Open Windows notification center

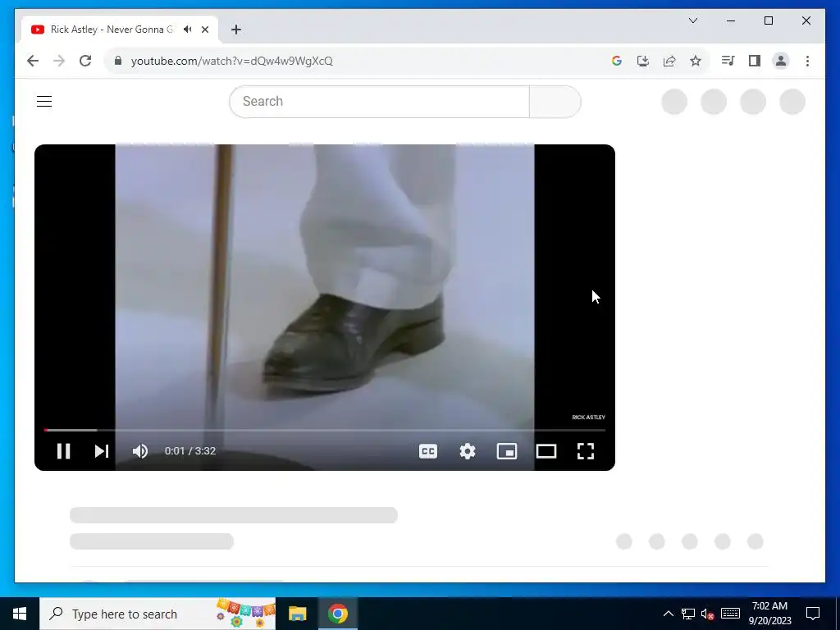pos(813,614)
